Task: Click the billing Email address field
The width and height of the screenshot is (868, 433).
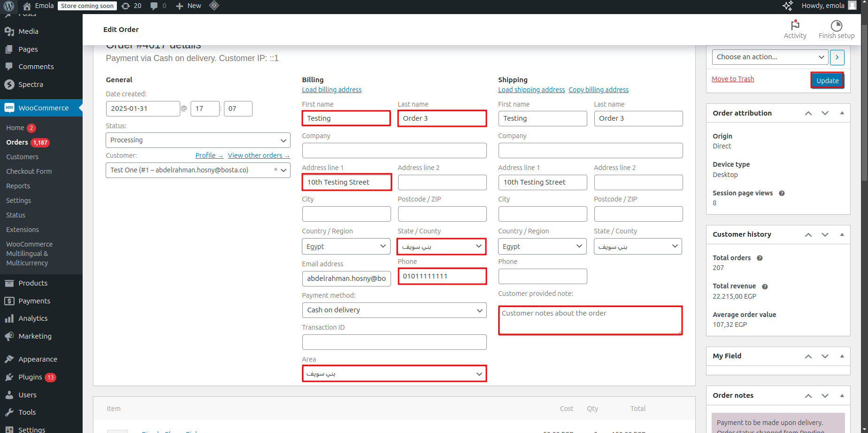Action: [346, 278]
